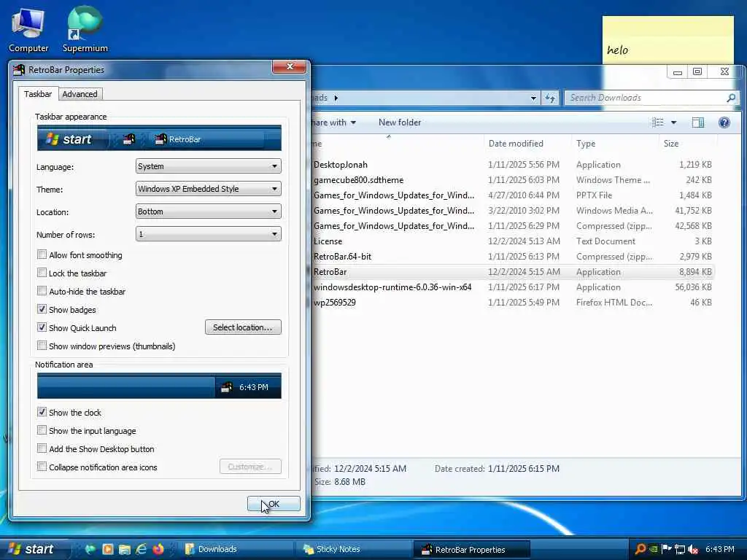This screenshot has height=560, width=747.
Task: Open address bar history dropdown arrow
Action: [533, 98]
